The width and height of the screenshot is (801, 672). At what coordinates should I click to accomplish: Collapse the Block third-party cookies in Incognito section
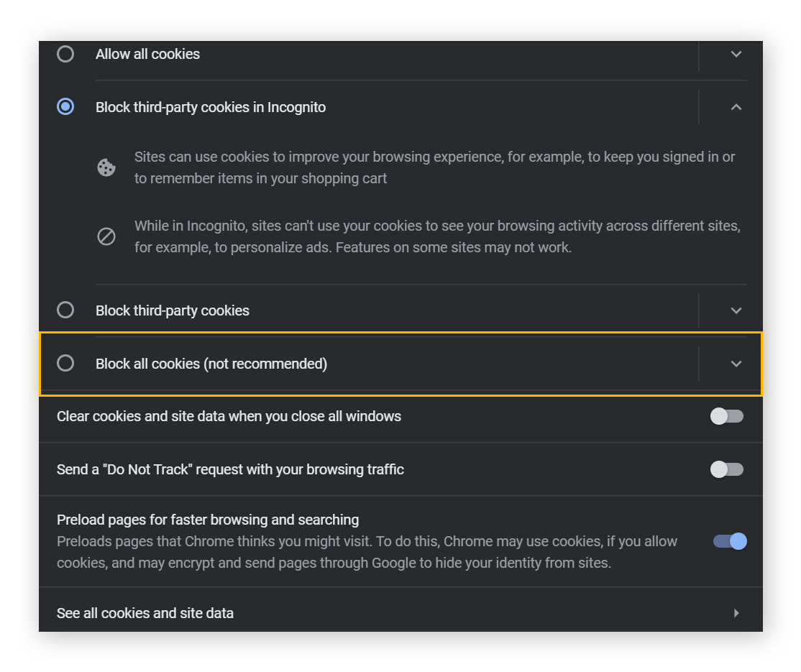[x=736, y=106]
